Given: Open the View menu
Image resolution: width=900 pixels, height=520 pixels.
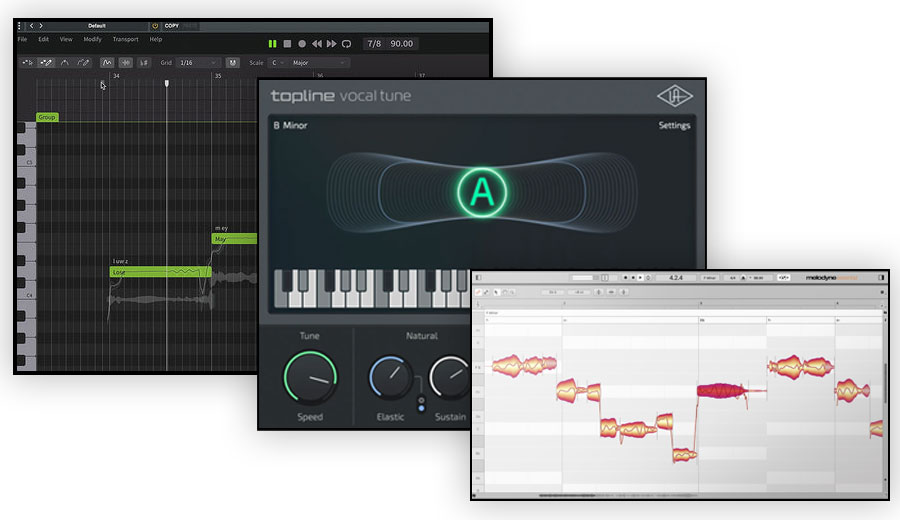Looking at the screenshot, I should pos(66,39).
